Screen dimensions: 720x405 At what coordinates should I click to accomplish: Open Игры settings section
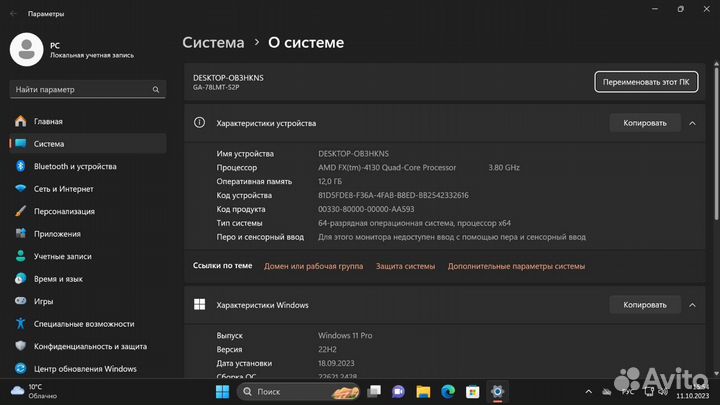44,301
